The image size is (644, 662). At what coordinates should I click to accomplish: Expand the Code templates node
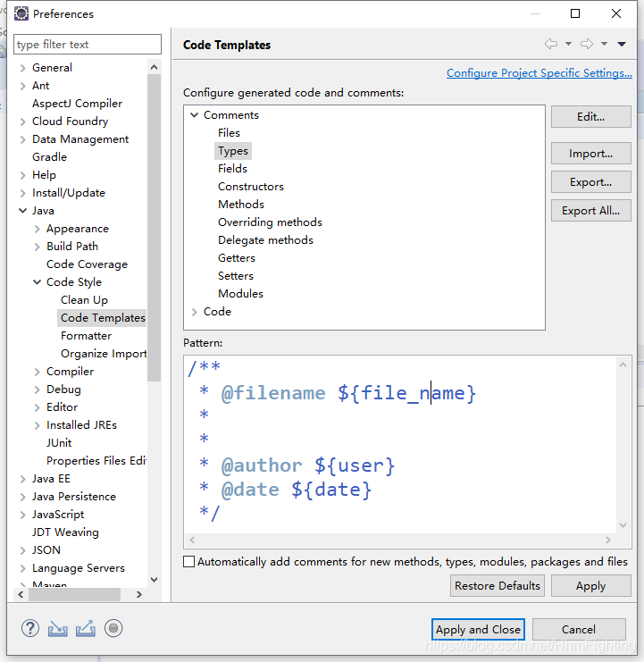pyautogui.click(x=194, y=312)
